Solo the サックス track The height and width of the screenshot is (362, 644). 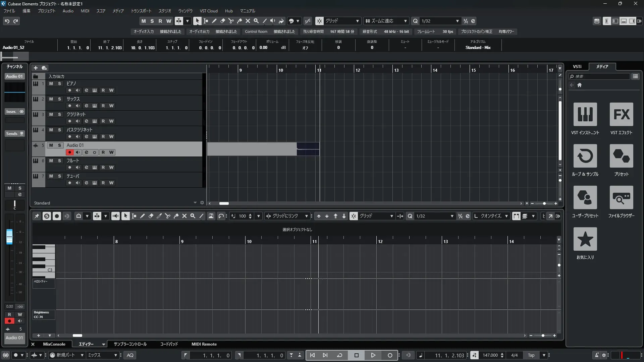pos(59,99)
